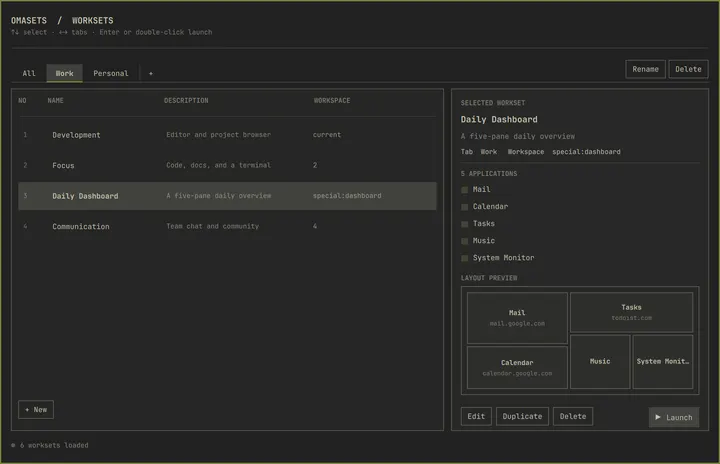Create a new workset with + New
The width and height of the screenshot is (720, 464).
(36, 410)
